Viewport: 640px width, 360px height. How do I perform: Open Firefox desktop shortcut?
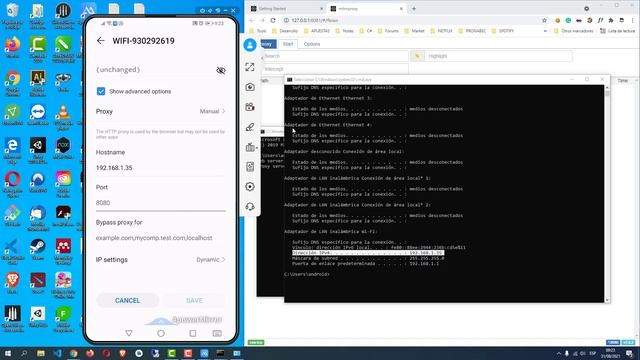point(12,47)
